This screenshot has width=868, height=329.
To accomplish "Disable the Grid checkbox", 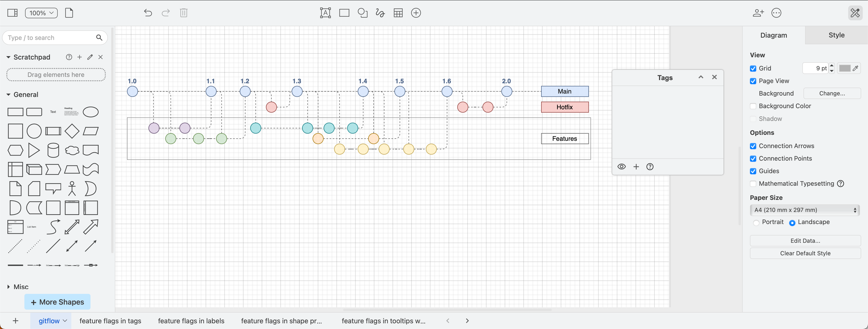I will tap(753, 68).
